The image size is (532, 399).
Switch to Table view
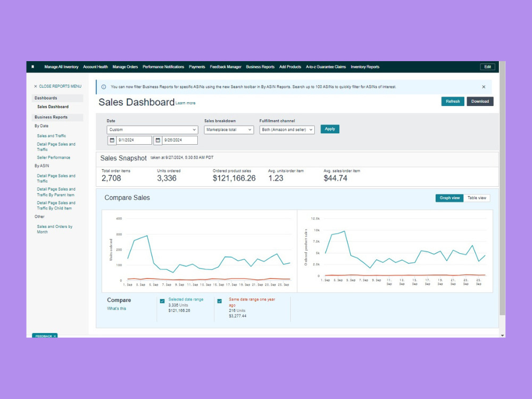477,198
